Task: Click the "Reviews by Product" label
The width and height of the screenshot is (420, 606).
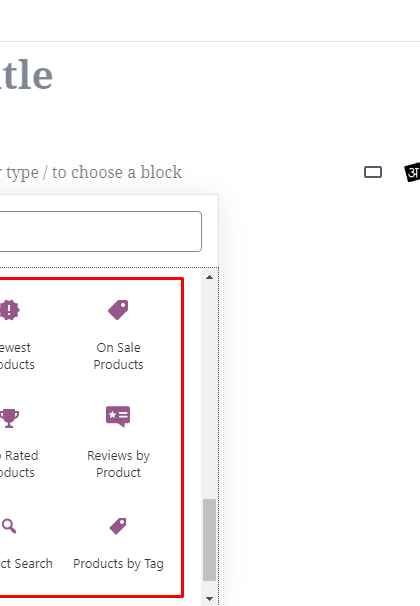Action: (118, 464)
